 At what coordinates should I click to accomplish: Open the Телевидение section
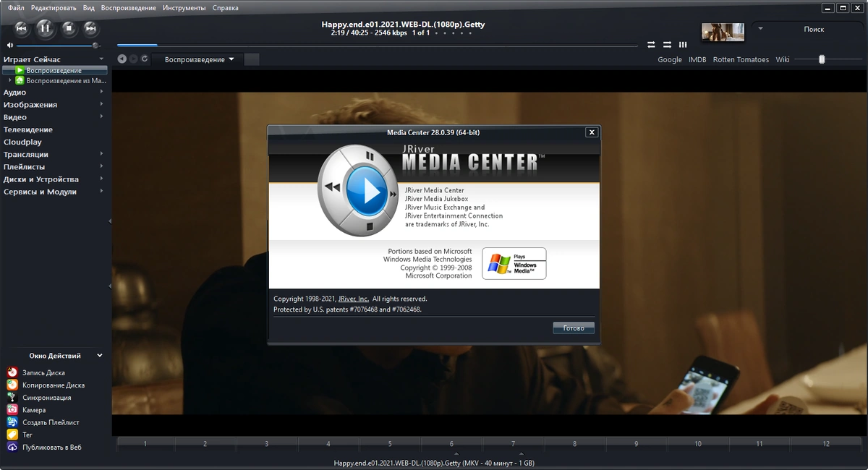[x=28, y=130]
